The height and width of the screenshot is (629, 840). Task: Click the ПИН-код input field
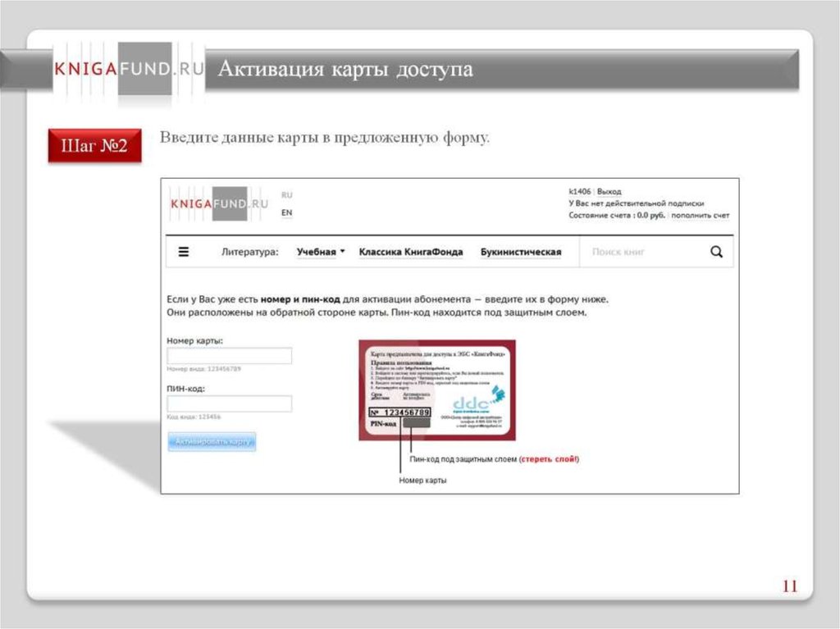point(230,403)
